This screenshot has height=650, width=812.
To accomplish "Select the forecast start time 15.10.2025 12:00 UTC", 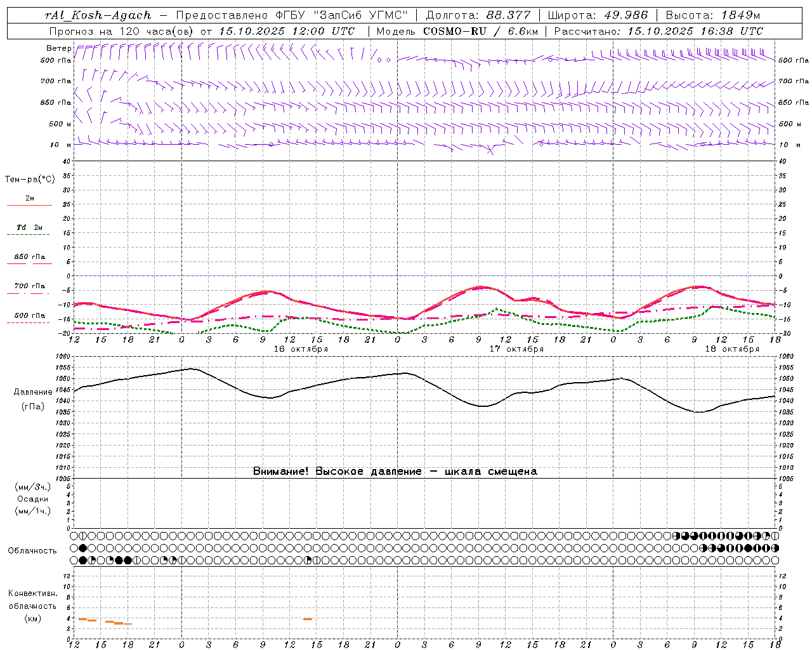I will tap(287, 31).
